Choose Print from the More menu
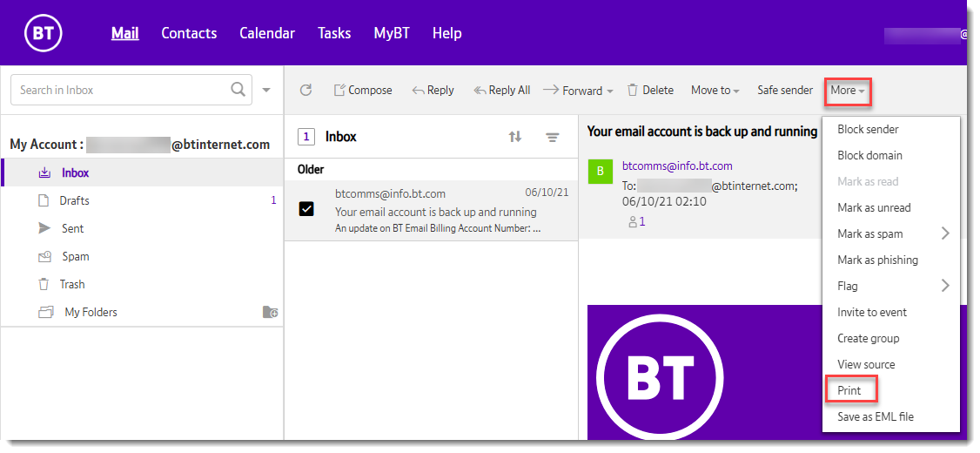The width and height of the screenshot is (980, 453). (850, 390)
